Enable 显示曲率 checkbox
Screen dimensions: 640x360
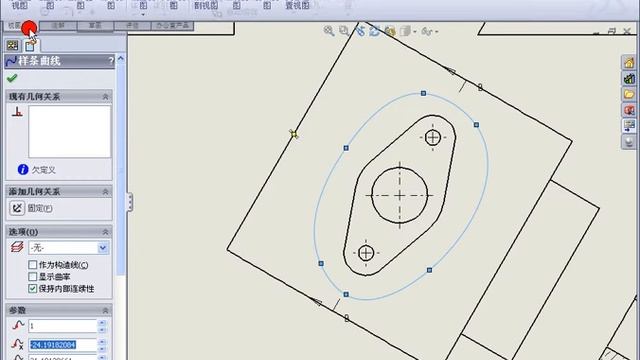[33, 277]
